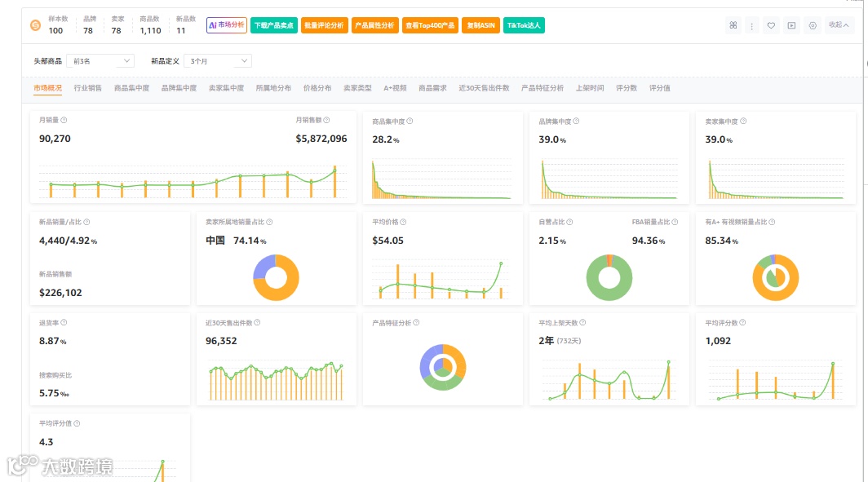Click help icon next to 新品销量/占比
Viewport: 868px width, 482px height.
(87, 222)
